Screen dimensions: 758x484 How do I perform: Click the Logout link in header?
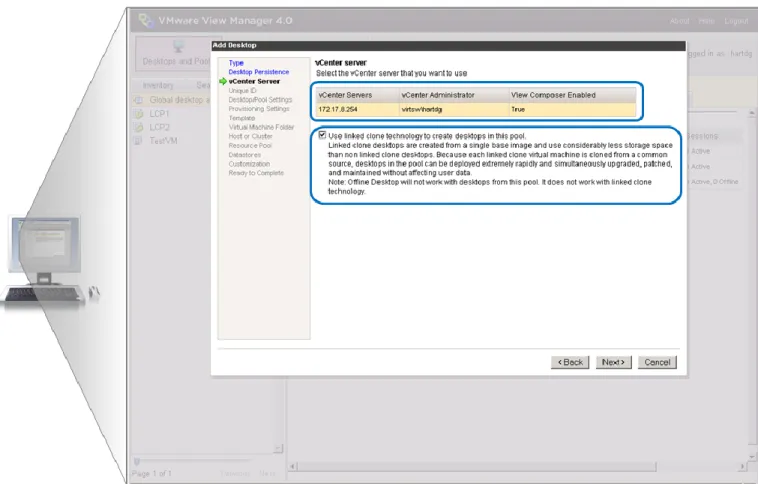(736, 21)
